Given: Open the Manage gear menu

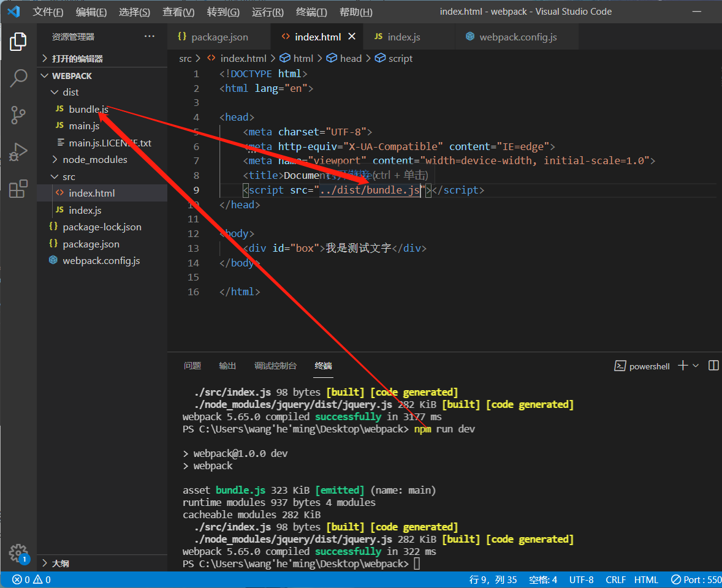Looking at the screenshot, I should (18, 553).
